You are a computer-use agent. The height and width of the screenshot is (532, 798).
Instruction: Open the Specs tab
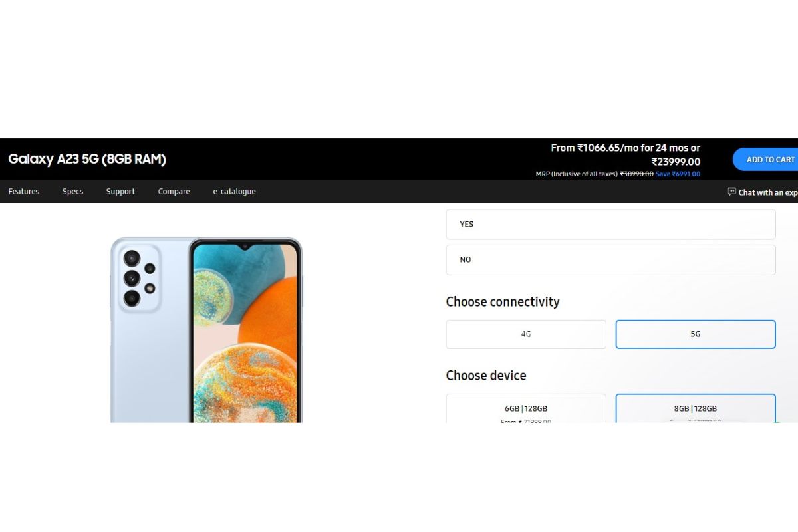click(72, 192)
